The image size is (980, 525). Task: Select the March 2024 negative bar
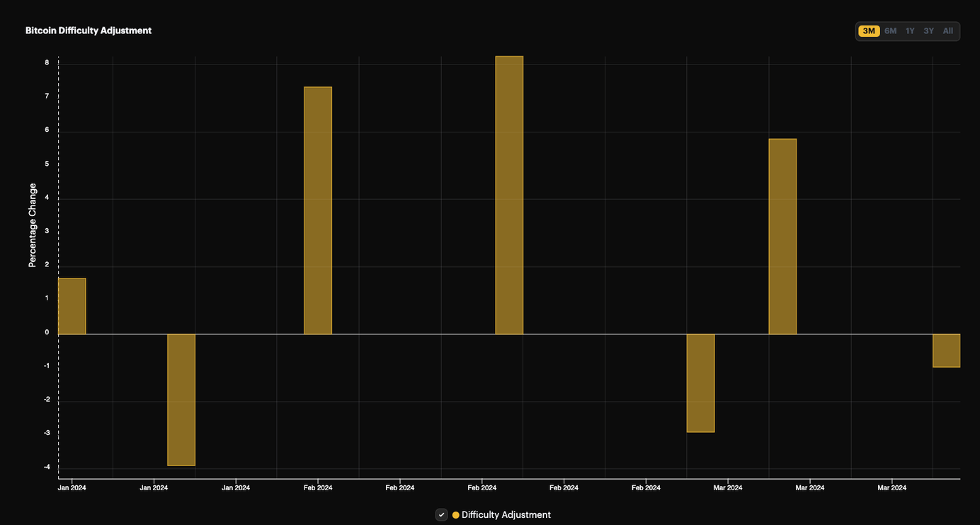(701, 383)
